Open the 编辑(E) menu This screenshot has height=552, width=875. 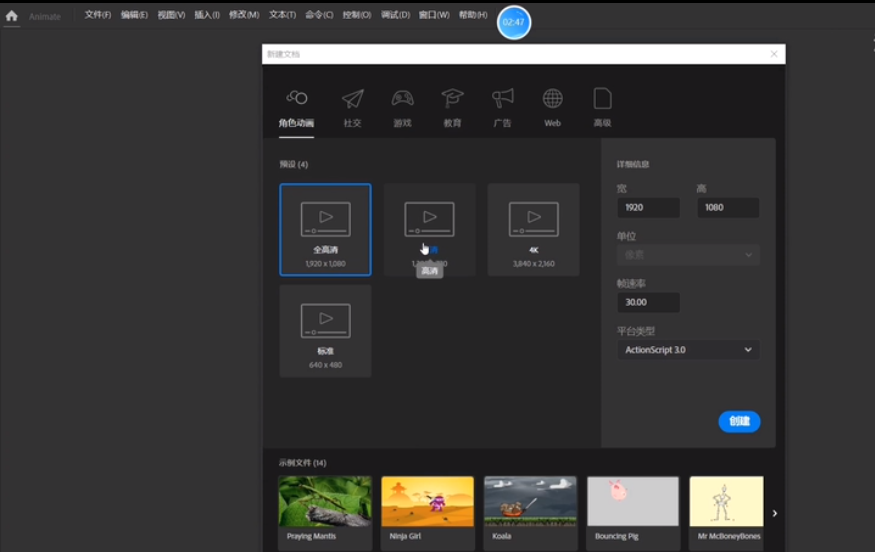tap(134, 15)
